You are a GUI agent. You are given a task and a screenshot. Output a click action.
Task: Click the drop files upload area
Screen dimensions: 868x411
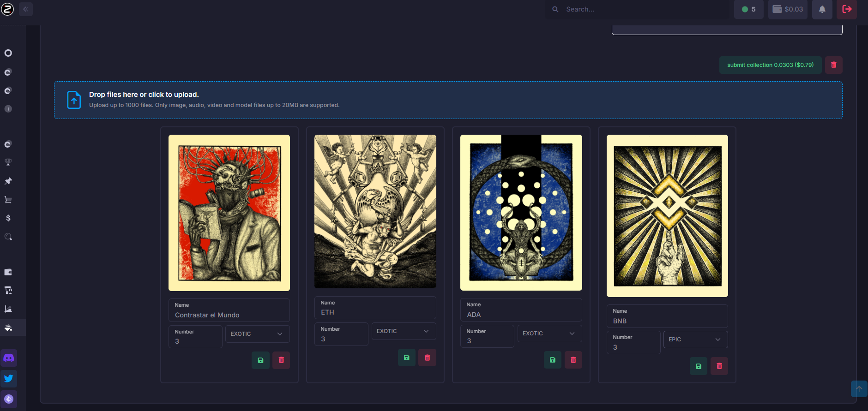pyautogui.click(x=448, y=100)
